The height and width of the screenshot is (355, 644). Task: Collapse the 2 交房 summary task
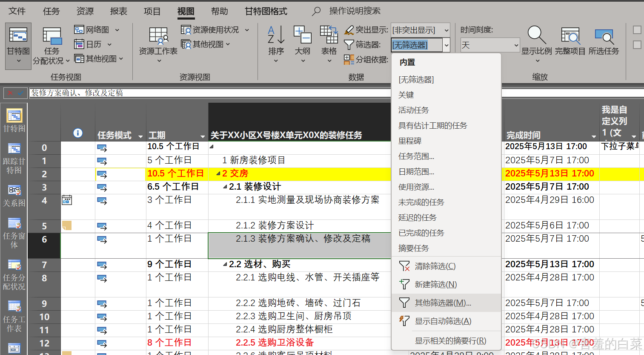click(218, 173)
